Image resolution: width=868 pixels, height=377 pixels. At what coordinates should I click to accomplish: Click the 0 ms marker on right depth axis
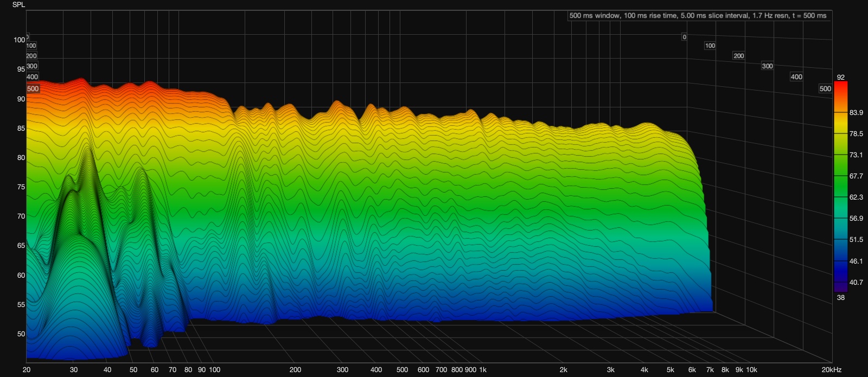[684, 37]
